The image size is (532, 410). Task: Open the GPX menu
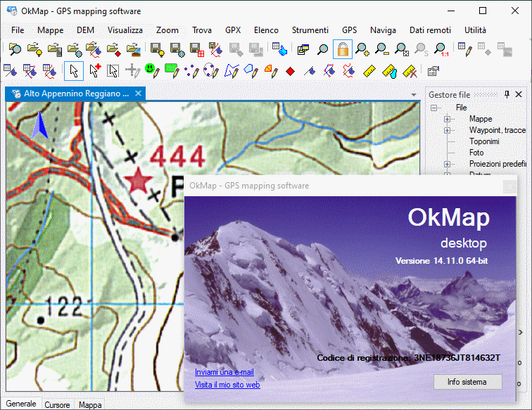click(233, 30)
